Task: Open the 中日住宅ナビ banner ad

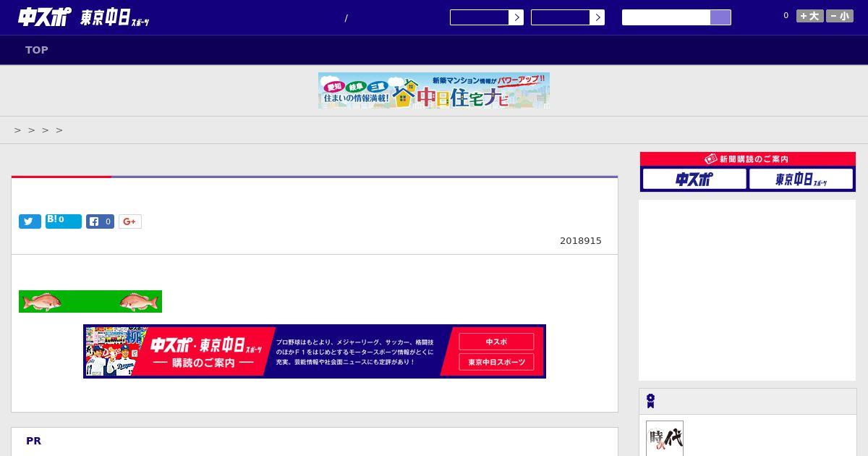Action: point(434,90)
